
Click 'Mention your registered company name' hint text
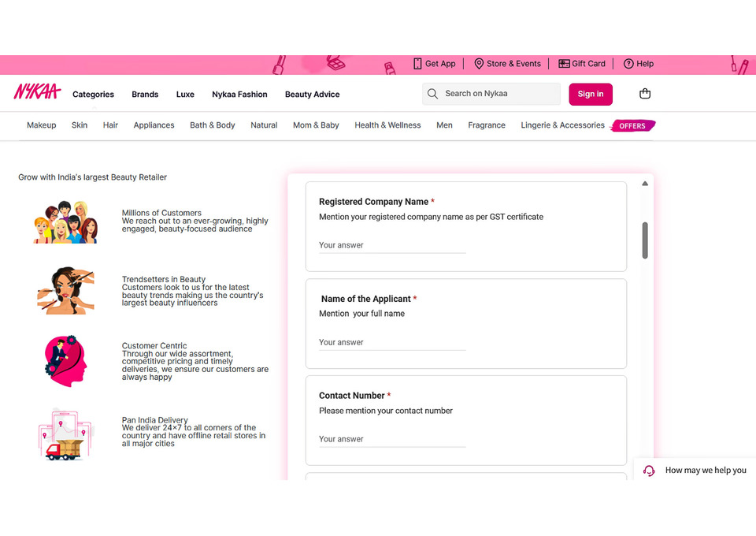coord(431,217)
